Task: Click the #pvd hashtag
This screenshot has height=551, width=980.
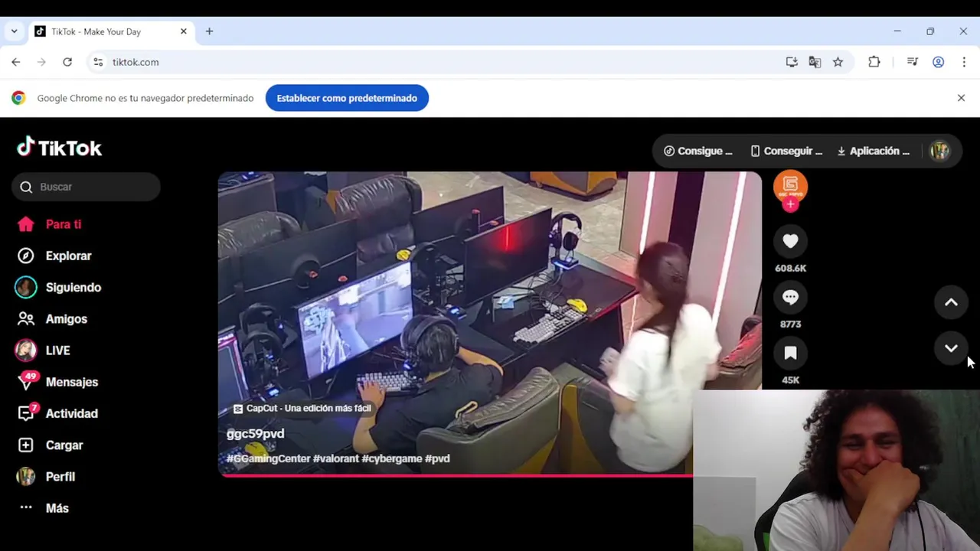Action: tap(437, 458)
